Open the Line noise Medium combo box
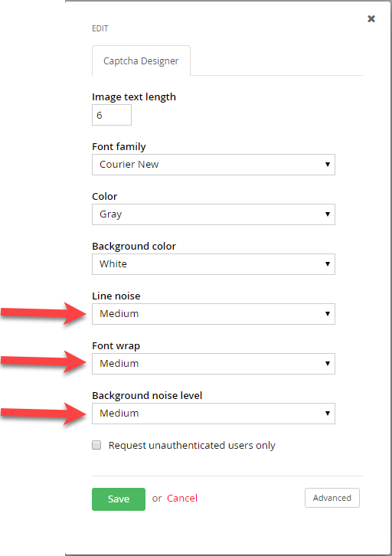 point(214,314)
